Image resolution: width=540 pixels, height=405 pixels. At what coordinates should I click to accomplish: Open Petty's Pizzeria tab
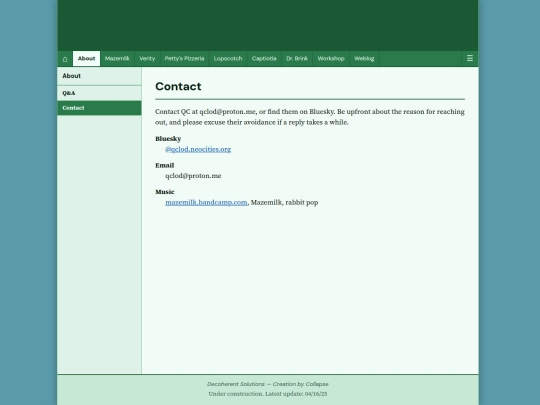(184, 59)
